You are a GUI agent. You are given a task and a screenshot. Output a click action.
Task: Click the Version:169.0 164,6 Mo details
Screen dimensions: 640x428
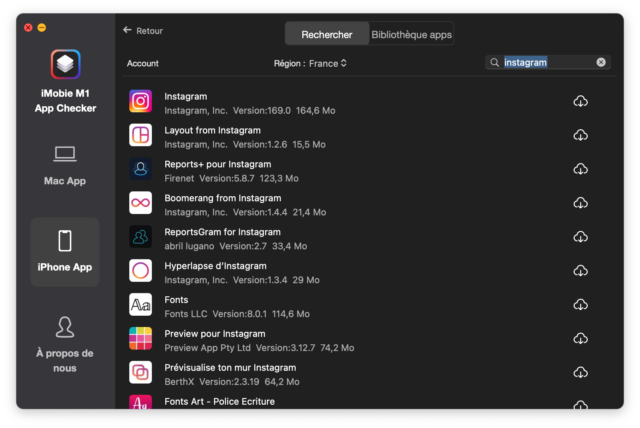pos(250,111)
